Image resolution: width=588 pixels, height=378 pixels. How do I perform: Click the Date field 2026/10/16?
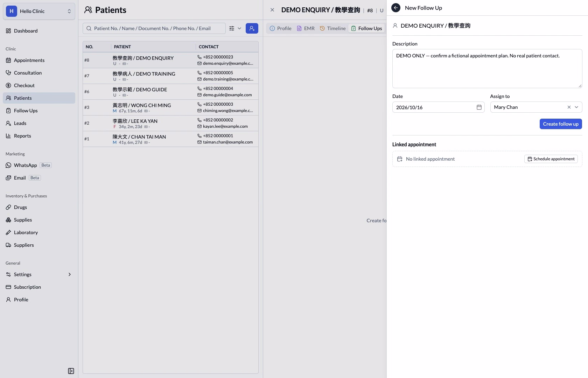439,107
